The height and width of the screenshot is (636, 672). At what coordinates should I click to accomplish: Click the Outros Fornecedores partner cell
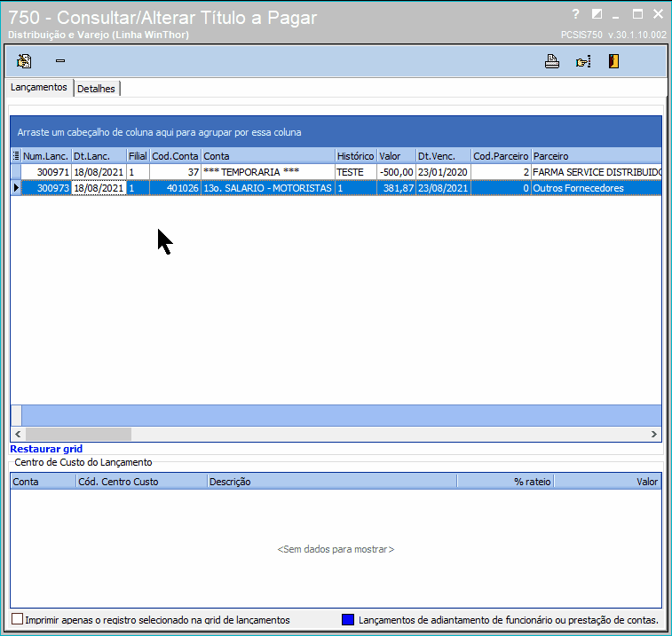tap(597, 188)
